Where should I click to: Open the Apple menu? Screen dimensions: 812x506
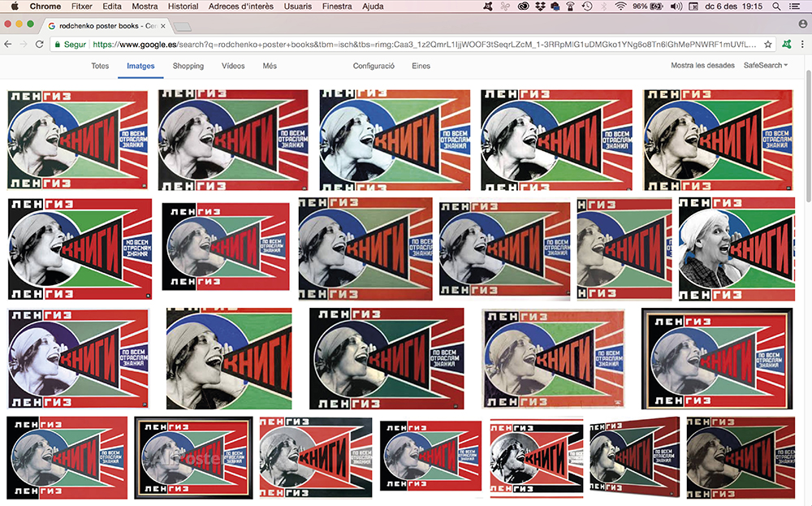tap(15, 6)
